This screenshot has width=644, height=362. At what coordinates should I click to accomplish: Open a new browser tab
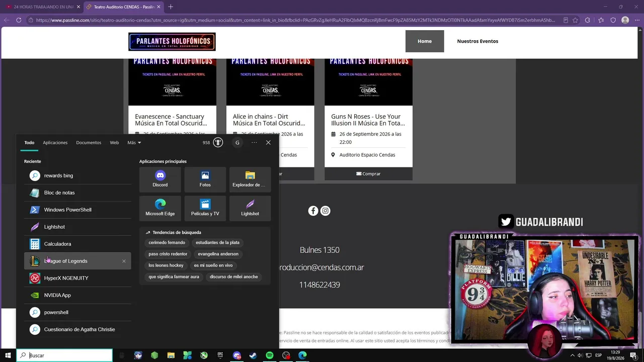[171, 7]
